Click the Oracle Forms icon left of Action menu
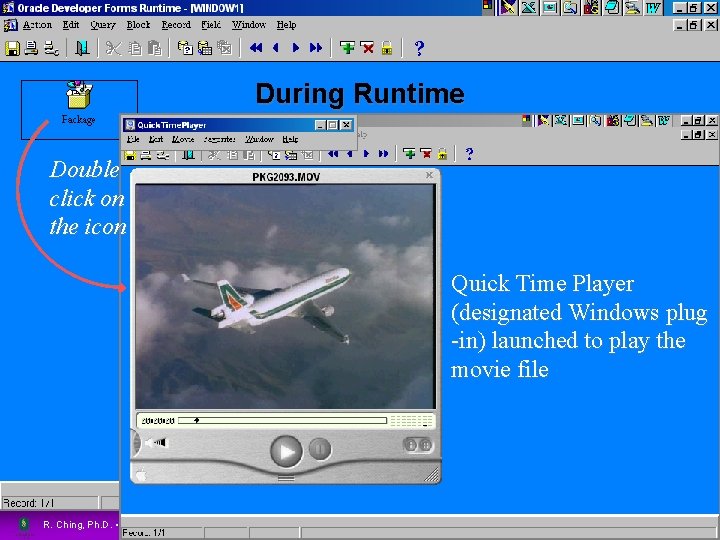This screenshot has height=540, width=720. click(x=10, y=25)
